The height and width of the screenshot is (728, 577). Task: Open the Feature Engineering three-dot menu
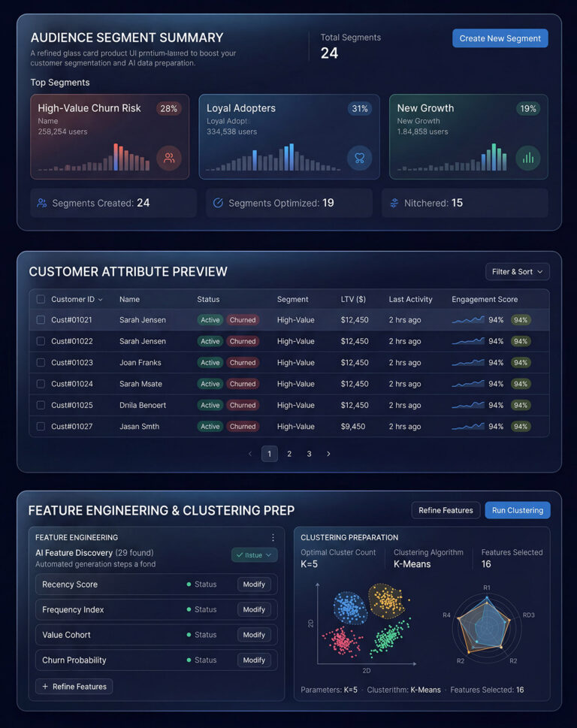point(273,538)
